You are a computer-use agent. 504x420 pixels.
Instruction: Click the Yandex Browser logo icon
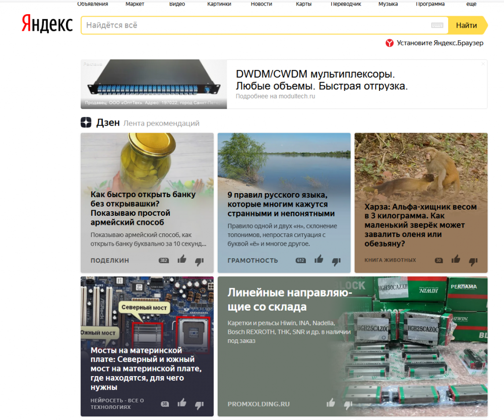[390, 43]
